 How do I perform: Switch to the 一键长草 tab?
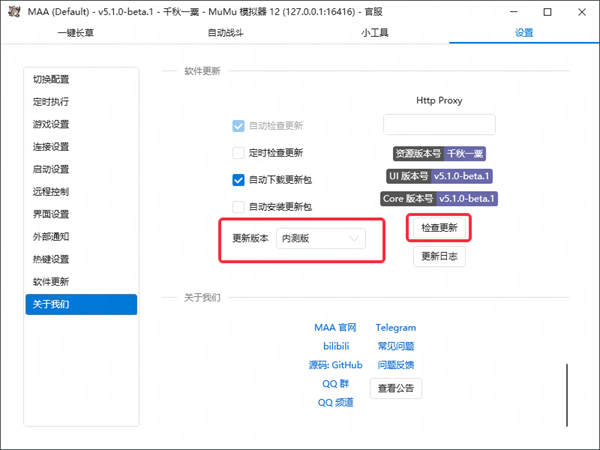click(75, 33)
